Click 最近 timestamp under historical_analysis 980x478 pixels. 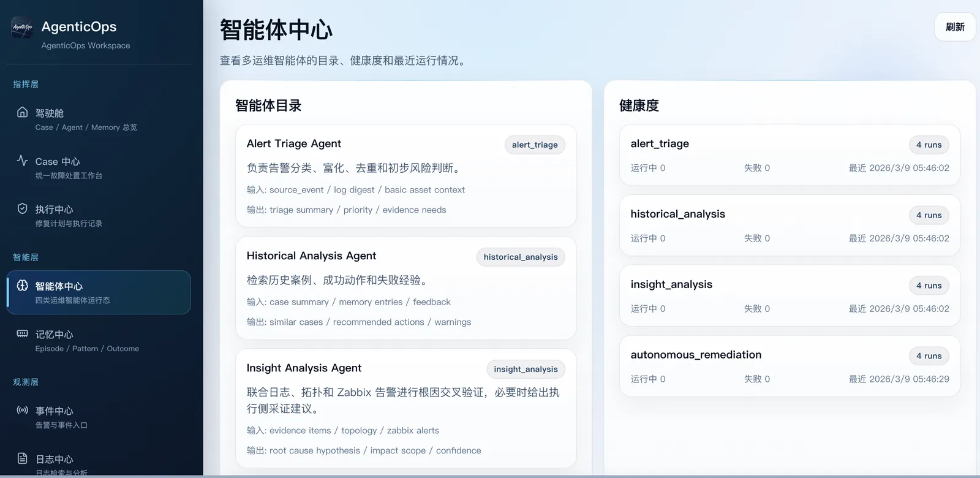[899, 238]
